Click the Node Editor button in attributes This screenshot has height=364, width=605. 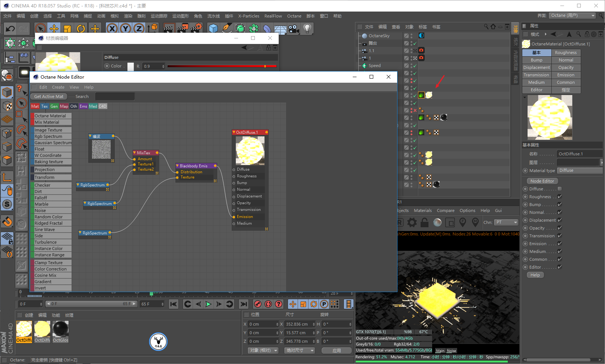tap(542, 181)
